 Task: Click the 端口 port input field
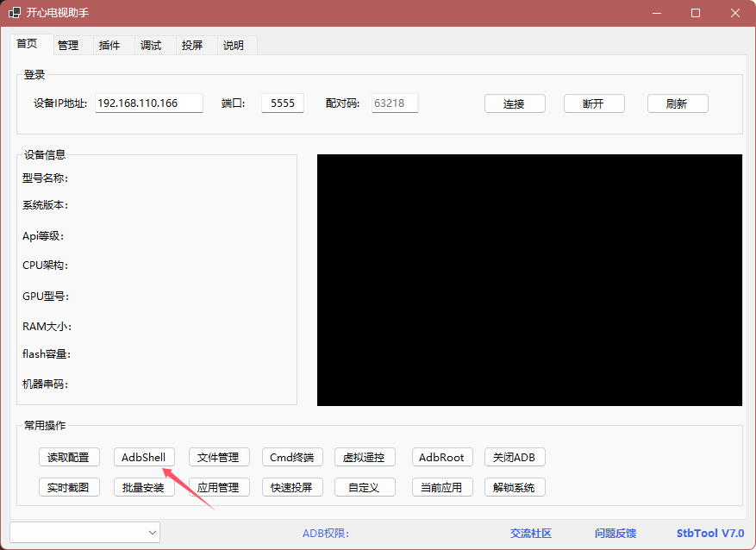pos(282,103)
